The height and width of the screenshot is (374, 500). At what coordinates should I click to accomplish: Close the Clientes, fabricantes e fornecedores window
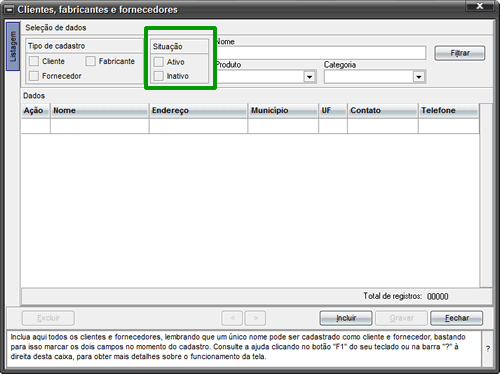pyautogui.click(x=479, y=6)
